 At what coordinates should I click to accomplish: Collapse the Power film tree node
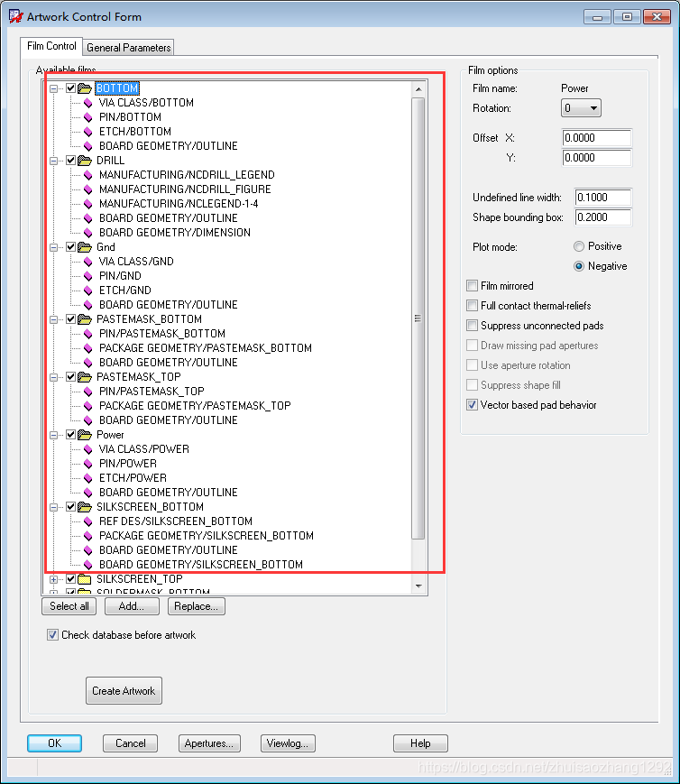coord(53,435)
